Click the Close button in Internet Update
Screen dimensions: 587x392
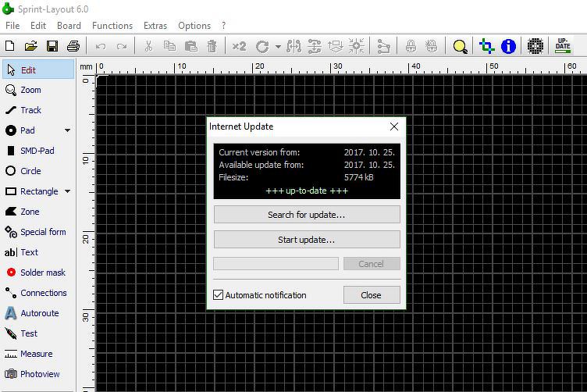[372, 295]
